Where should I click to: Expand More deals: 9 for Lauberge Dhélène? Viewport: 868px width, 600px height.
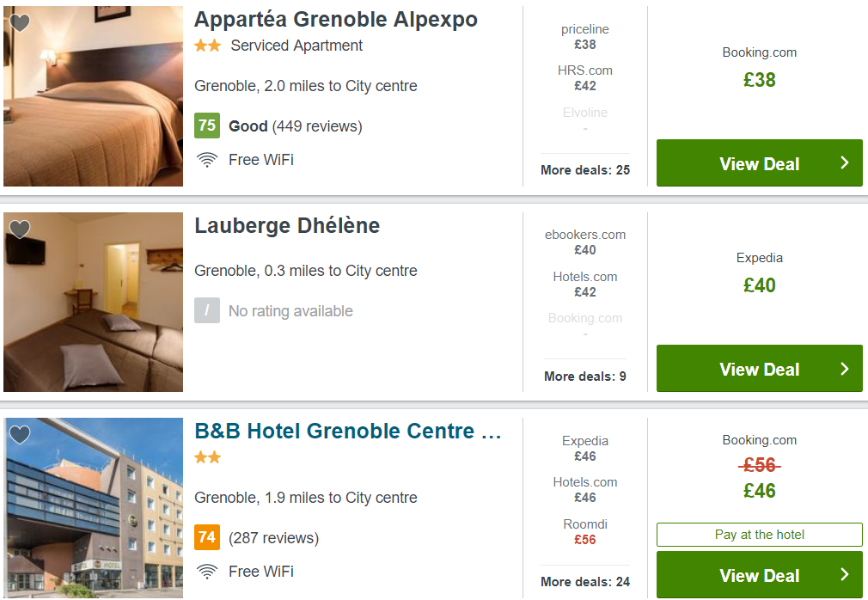(585, 376)
